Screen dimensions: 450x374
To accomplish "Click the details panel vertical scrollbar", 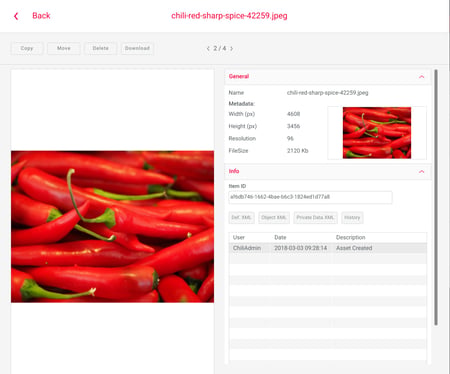I will (x=436, y=197).
